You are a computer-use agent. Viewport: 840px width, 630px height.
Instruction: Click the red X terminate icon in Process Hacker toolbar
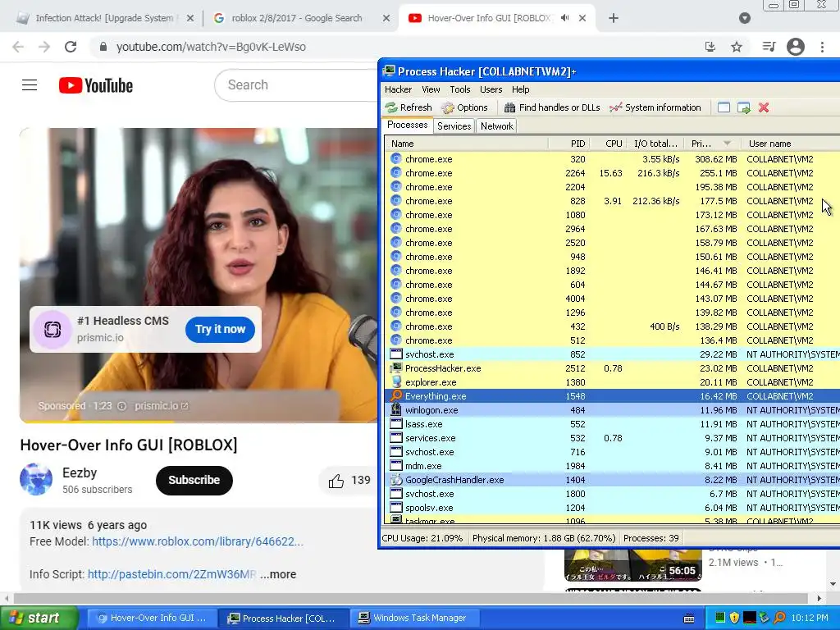point(764,107)
